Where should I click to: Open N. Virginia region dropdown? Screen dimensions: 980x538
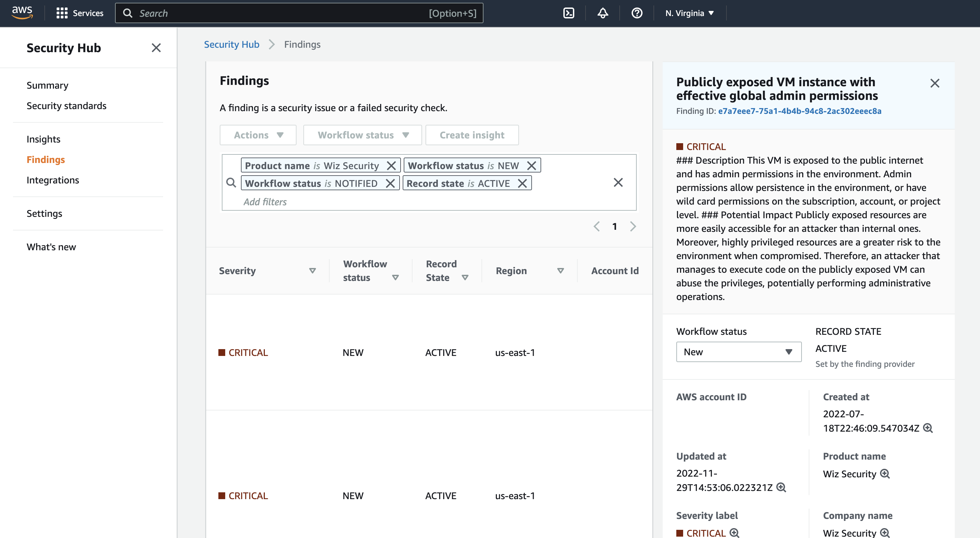pyautogui.click(x=689, y=13)
